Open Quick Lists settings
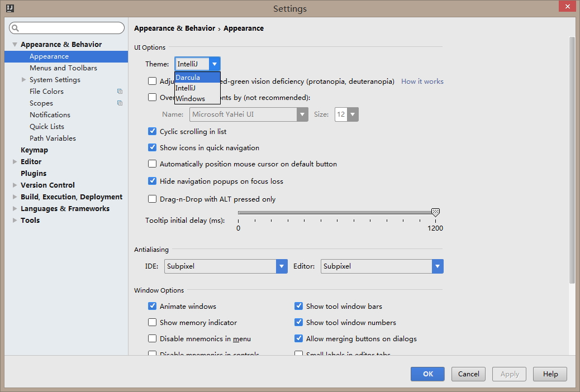Image resolution: width=580 pixels, height=392 pixels. point(47,126)
